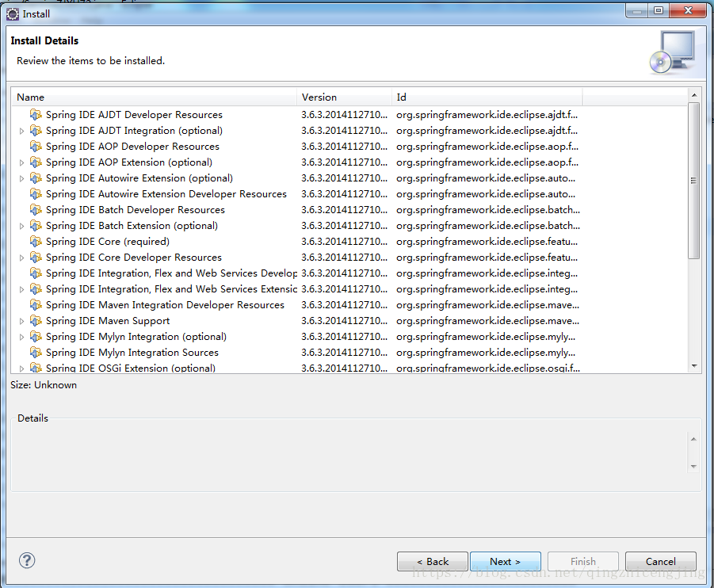Screen dimensions: 714x588
Task: Click the feature icon beside Spring IDE Batch Developer Resources
Action: [x=36, y=209]
